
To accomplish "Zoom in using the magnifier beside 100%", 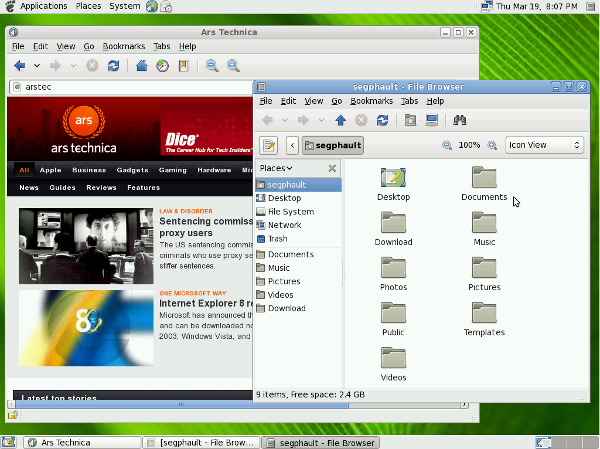I will click(492, 145).
